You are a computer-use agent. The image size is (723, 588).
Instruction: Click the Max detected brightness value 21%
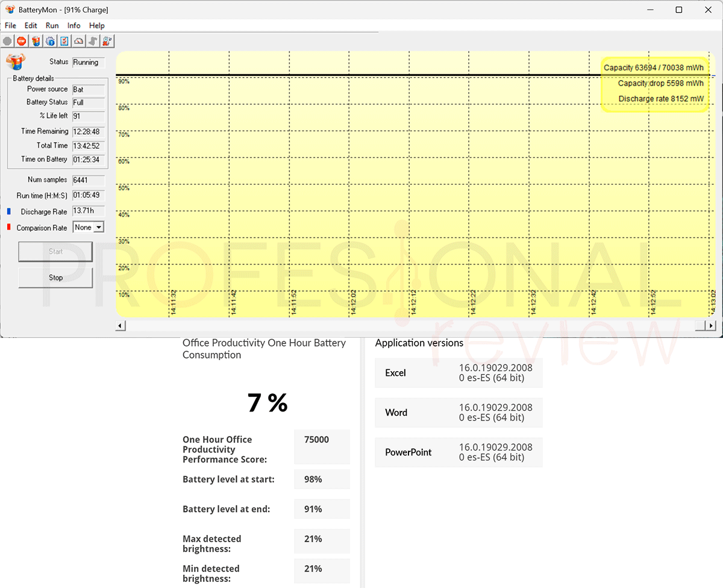[313, 539]
